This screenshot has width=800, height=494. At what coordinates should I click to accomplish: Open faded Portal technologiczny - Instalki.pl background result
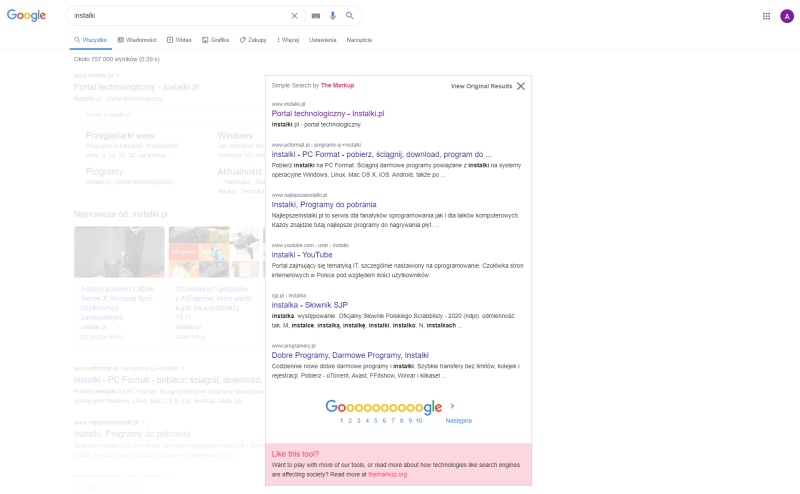136,87
